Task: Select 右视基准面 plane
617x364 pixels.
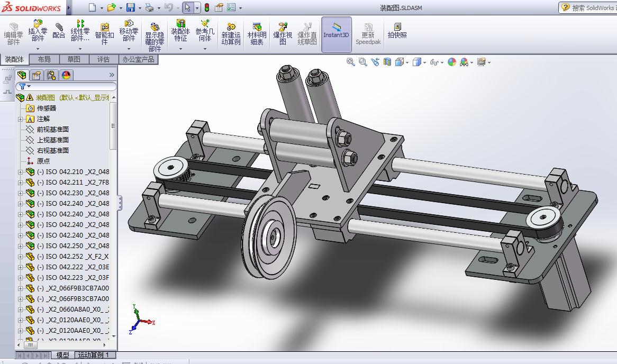Action: [x=53, y=150]
